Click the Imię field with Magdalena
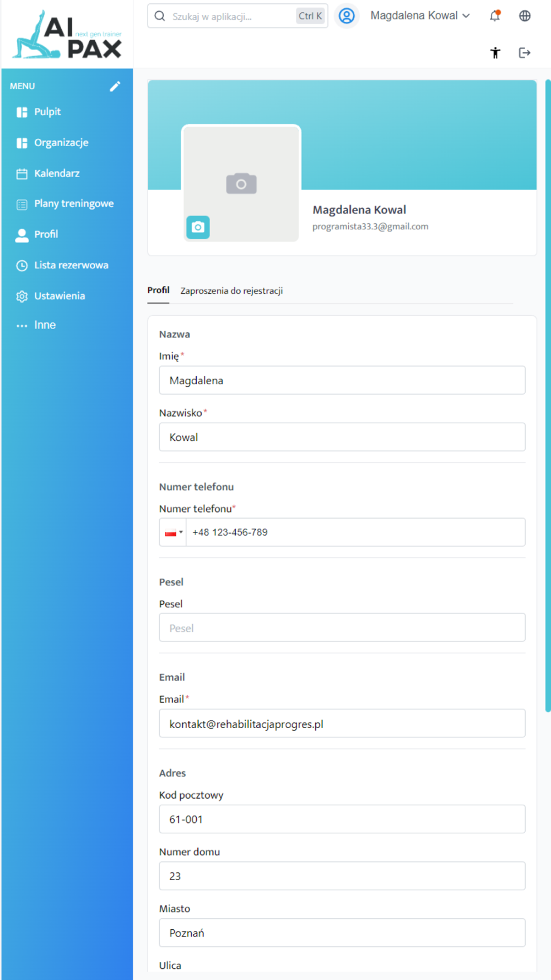The image size is (551, 980). point(342,380)
